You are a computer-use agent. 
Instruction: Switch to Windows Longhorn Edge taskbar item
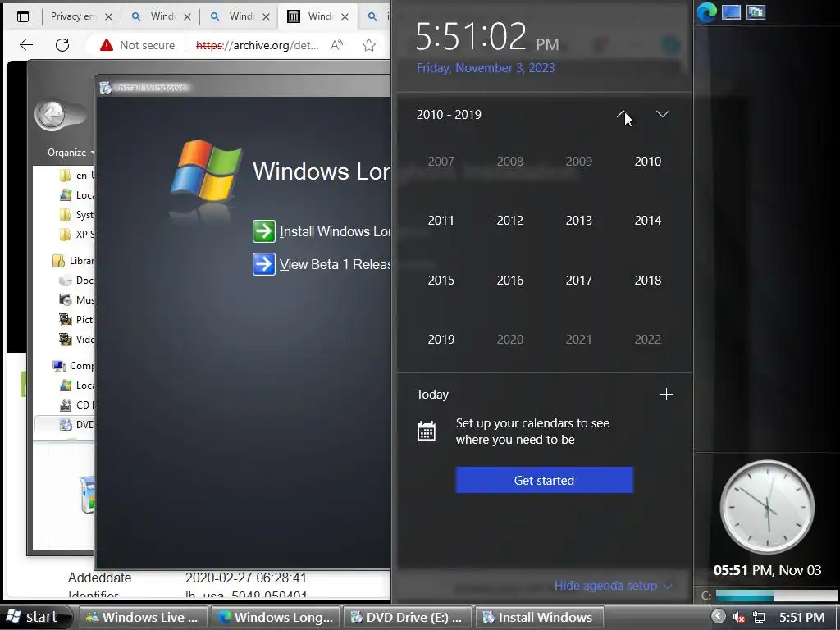pos(276,617)
